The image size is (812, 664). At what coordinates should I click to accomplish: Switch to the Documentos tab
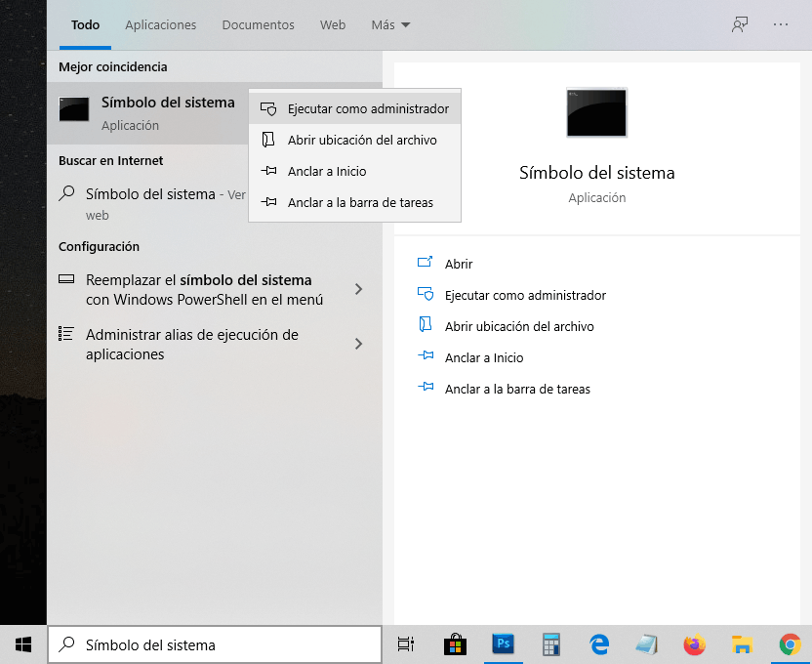point(258,24)
